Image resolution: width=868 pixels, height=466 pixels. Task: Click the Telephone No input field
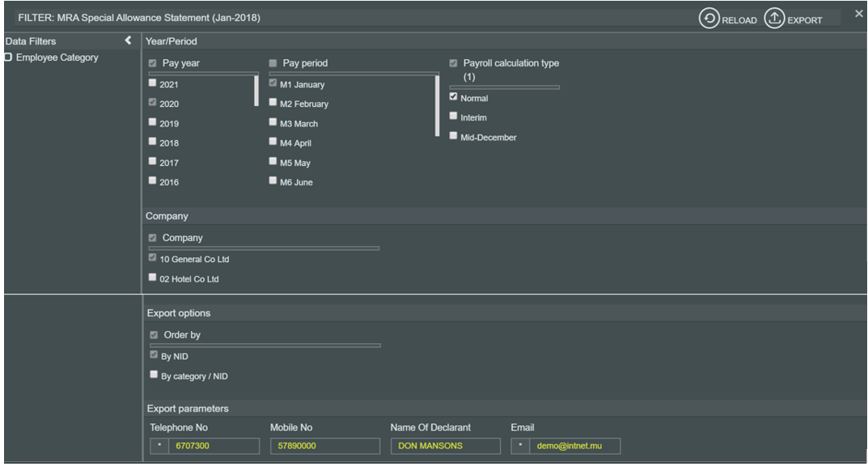click(x=214, y=446)
